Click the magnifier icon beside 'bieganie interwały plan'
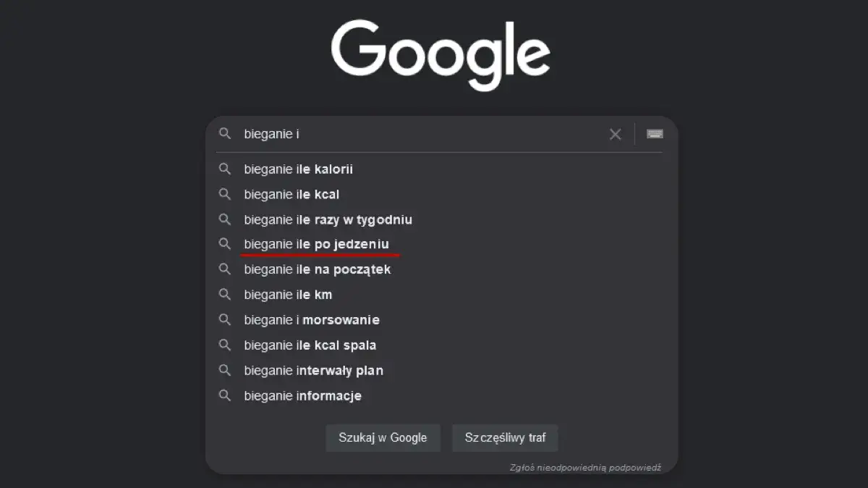 (225, 370)
